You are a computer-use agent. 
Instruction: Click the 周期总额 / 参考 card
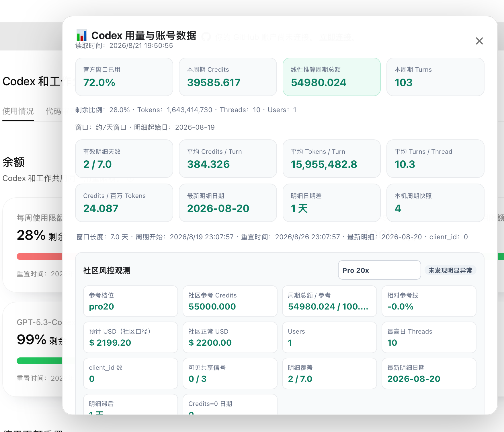coord(329,301)
